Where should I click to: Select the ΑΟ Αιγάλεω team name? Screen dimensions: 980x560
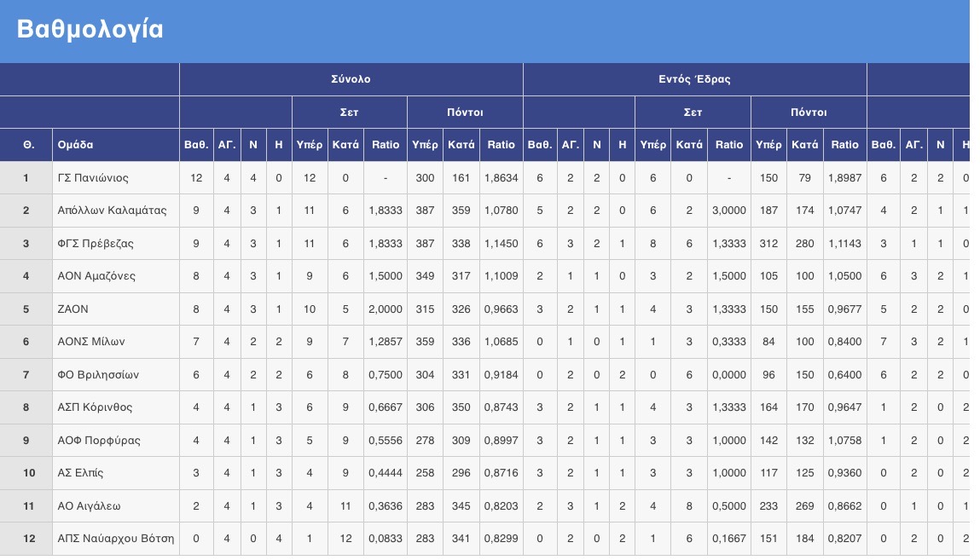90,506
